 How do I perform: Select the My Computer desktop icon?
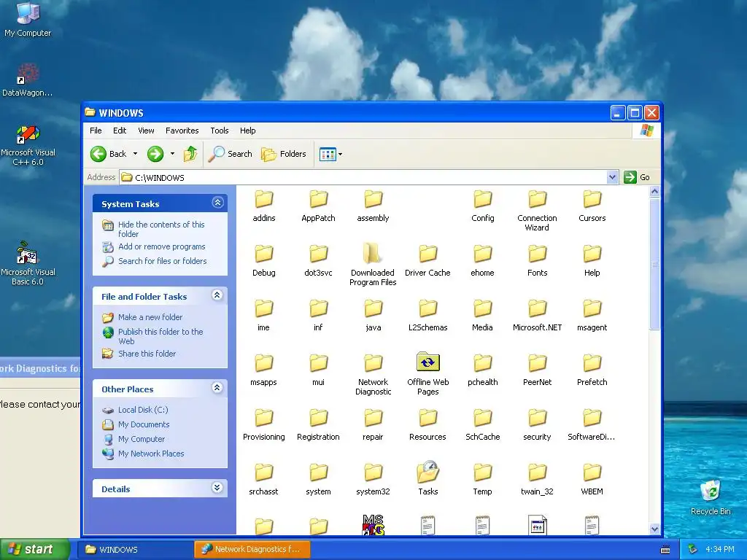click(x=28, y=20)
